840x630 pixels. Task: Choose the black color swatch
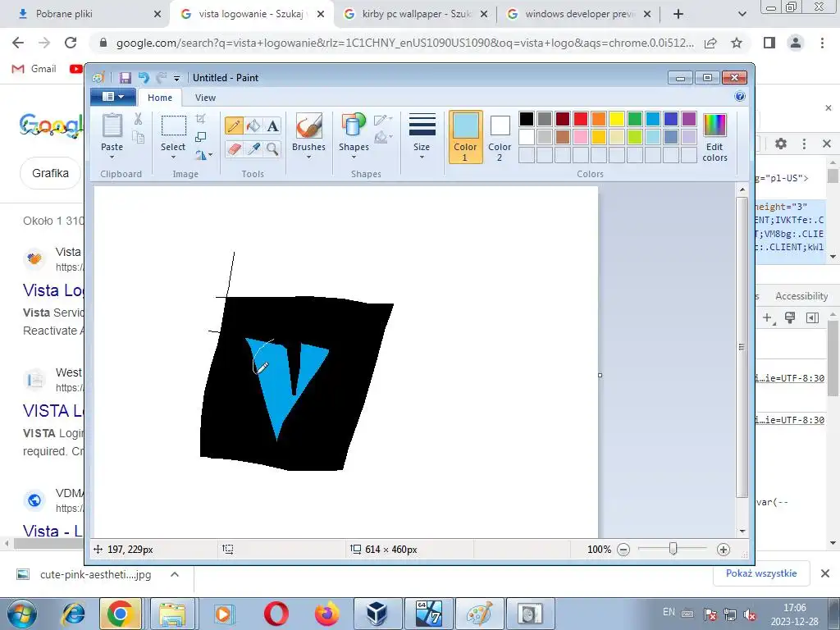(527, 119)
